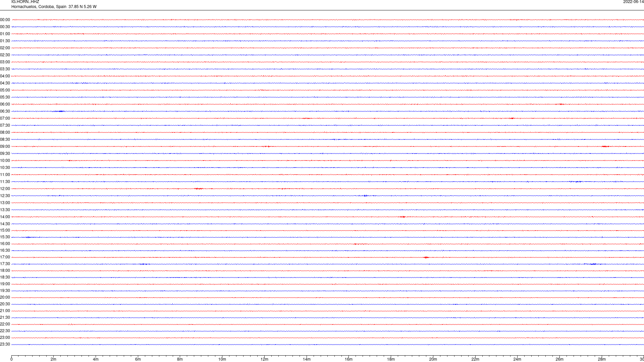Click the 0 origin label on time axis
The height and width of the screenshot is (362, 644).
tap(11, 359)
